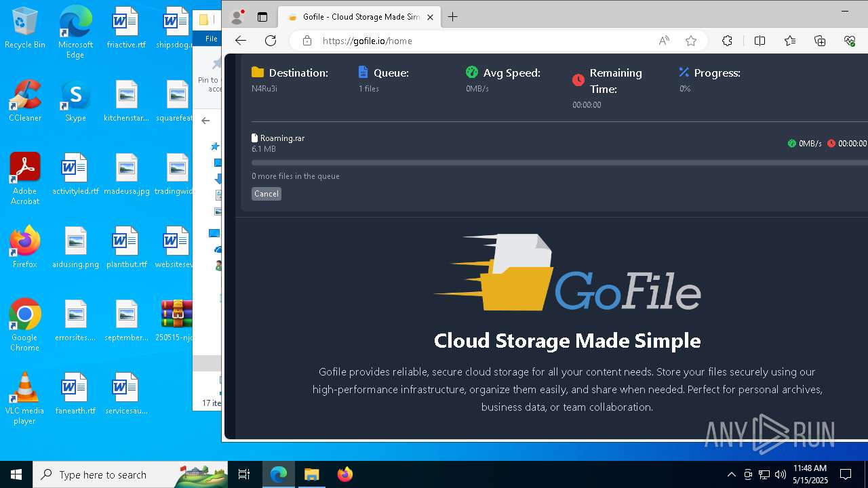Launch Microsoft Edge from desktop shortcut

tap(75, 32)
